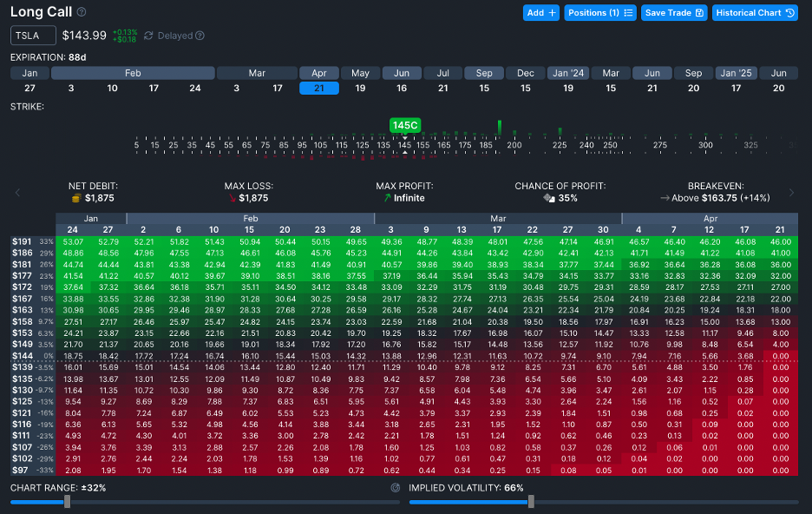Click the $143.99 stock price

(84, 36)
